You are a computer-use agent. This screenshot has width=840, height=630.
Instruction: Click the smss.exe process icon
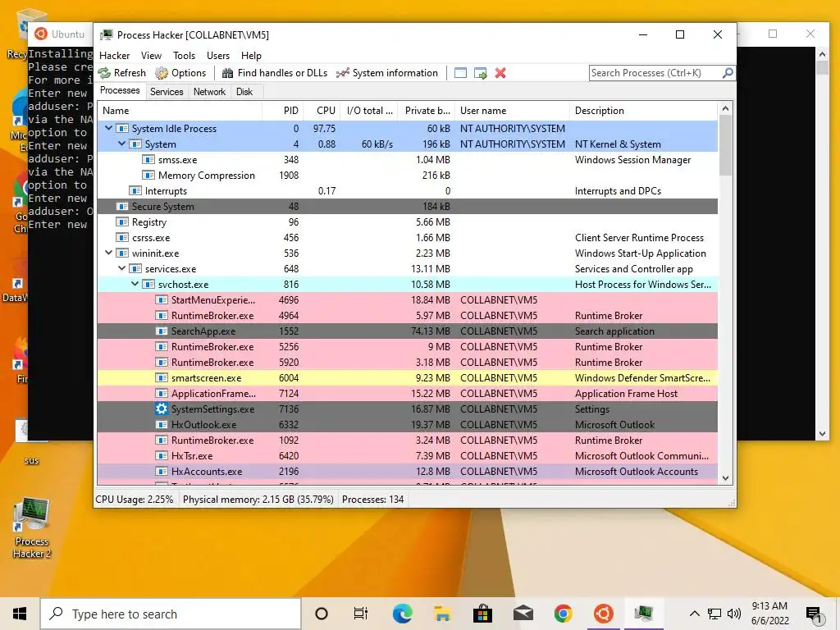click(x=148, y=160)
